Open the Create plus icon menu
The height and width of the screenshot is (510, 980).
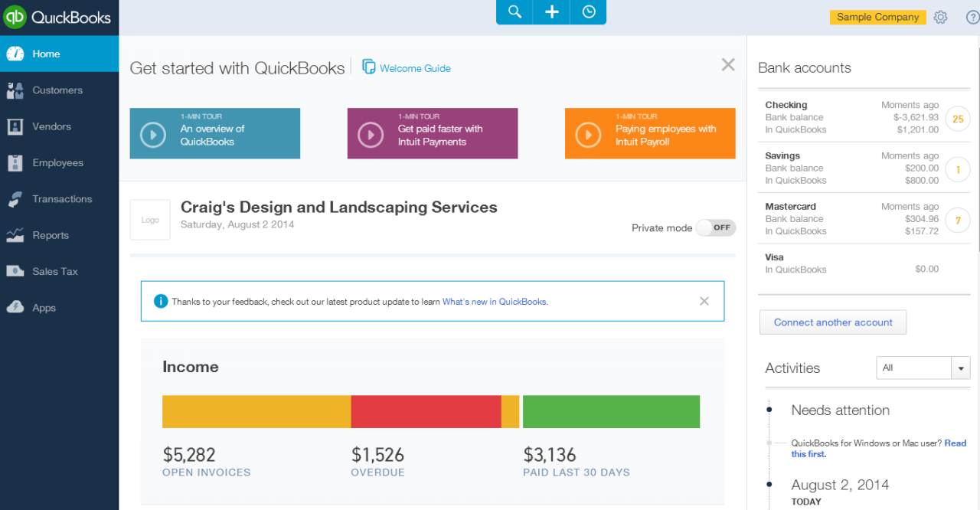551,12
